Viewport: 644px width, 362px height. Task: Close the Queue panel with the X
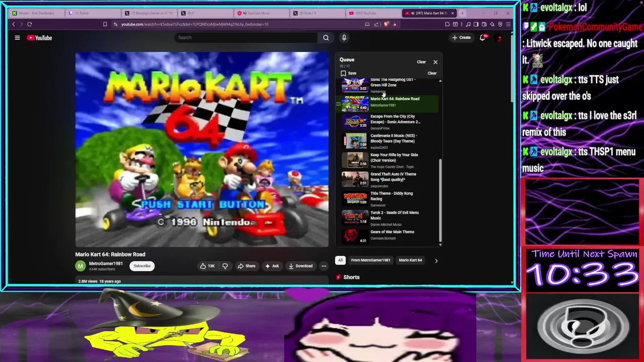click(435, 62)
